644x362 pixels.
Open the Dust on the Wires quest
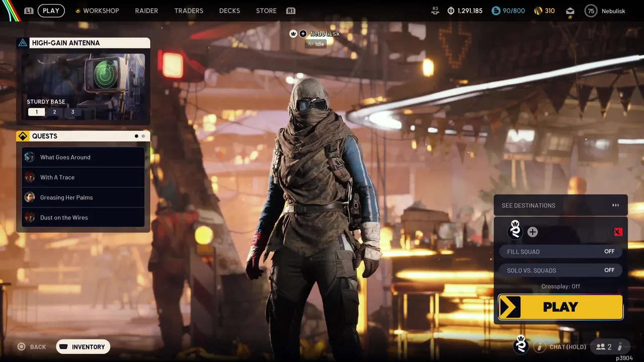click(x=84, y=217)
